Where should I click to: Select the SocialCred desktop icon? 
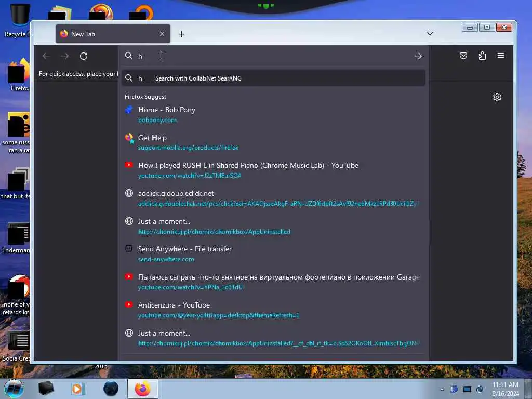coord(17,346)
